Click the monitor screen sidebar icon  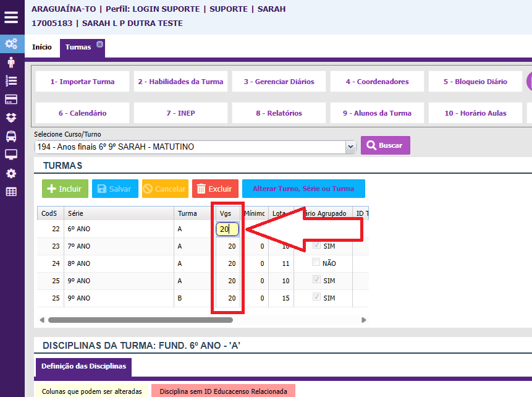click(x=11, y=155)
